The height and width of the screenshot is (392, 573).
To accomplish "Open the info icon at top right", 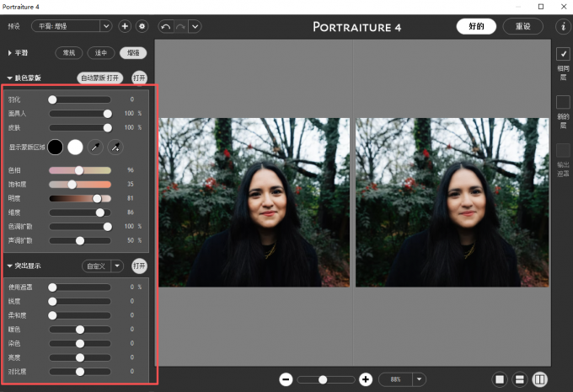I will point(564,26).
